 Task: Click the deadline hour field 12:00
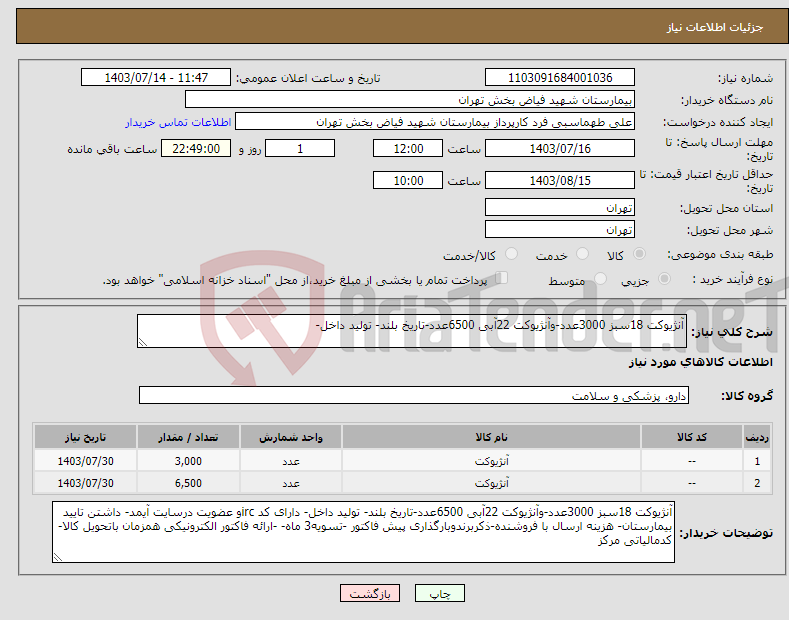tap(408, 148)
